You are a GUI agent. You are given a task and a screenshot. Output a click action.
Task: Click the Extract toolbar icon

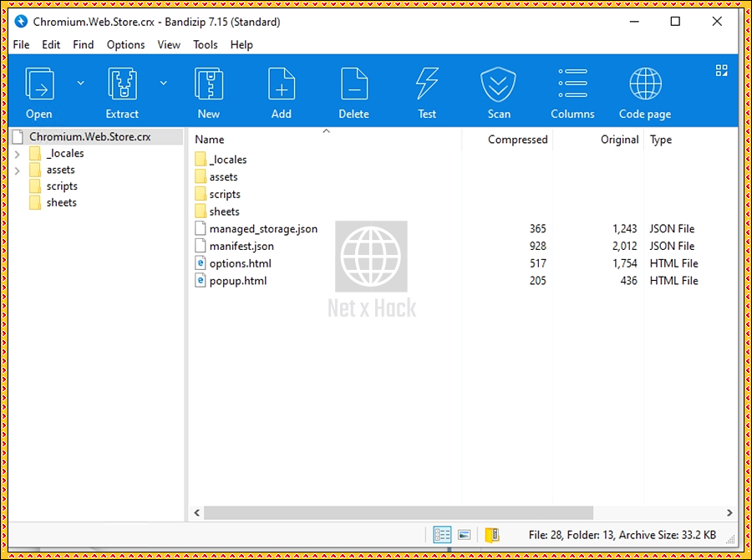pos(122,84)
